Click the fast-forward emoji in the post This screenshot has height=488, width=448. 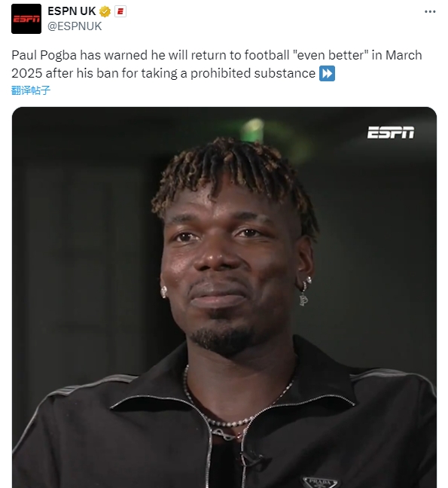[x=328, y=73]
